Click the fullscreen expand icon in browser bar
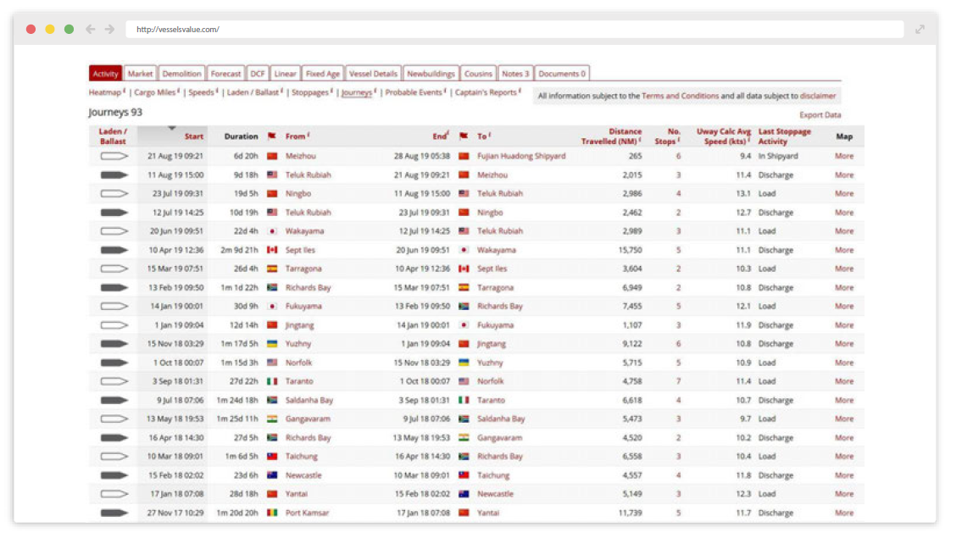This screenshot has width=962, height=560. (x=920, y=29)
